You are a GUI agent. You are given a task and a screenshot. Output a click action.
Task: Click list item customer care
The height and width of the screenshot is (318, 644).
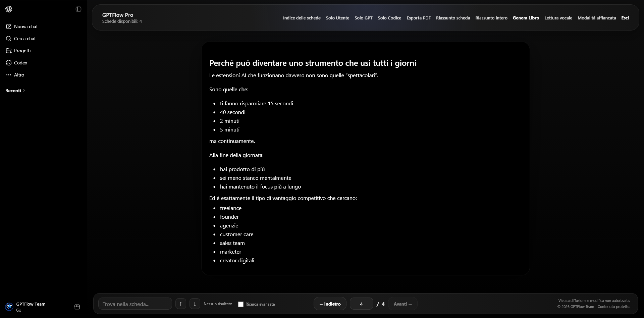(237, 234)
